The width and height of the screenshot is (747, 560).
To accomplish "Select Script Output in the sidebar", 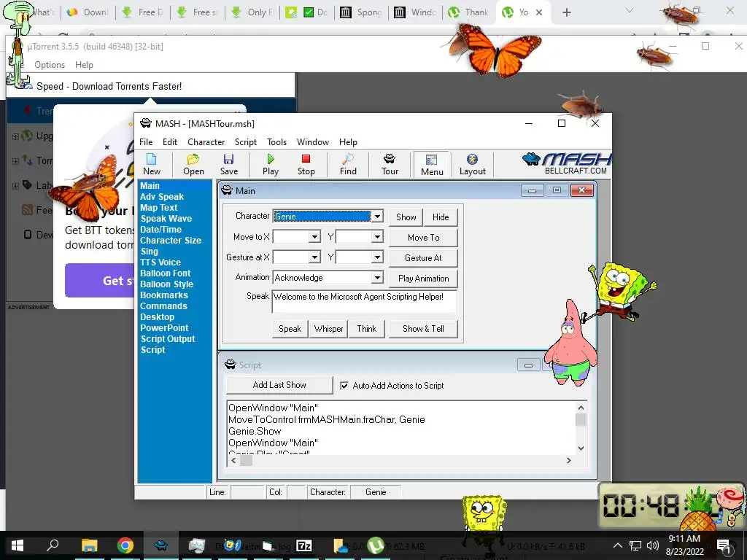I will coord(168,339).
